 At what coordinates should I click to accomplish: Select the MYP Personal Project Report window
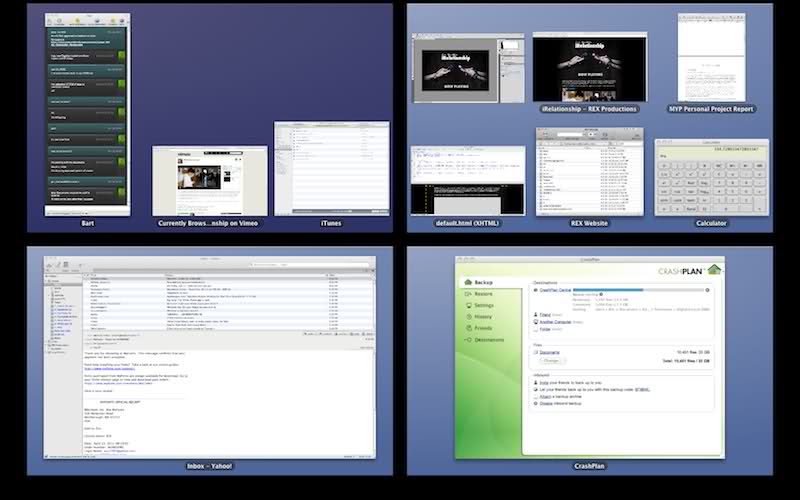tap(712, 57)
